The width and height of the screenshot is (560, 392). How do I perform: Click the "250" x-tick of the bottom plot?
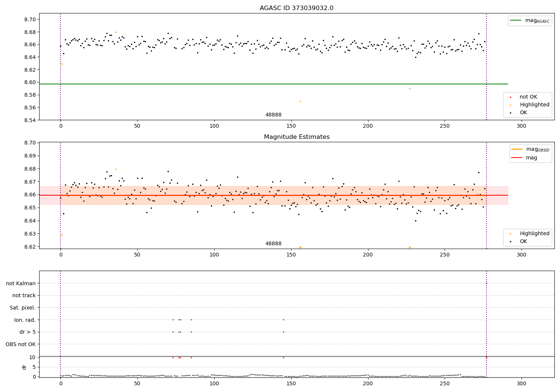pyautogui.click(x=445, y=383)
